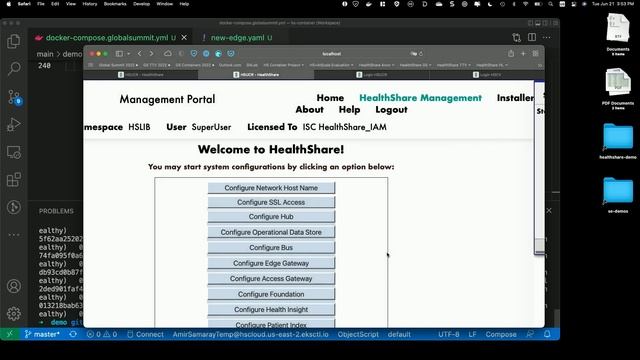Image resolution: width=640 pixels, height=360 pixels.
Task: Open Accounts icon in VS Code activity bar
Action: point(14,286)
